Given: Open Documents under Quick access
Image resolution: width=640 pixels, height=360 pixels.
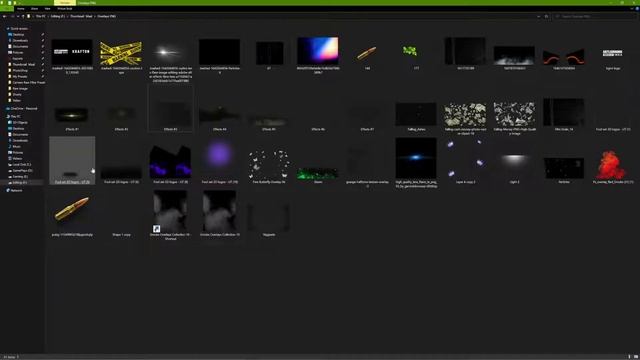Looking at the screenshot, I should pyautogui.click(x=20, y=47).
